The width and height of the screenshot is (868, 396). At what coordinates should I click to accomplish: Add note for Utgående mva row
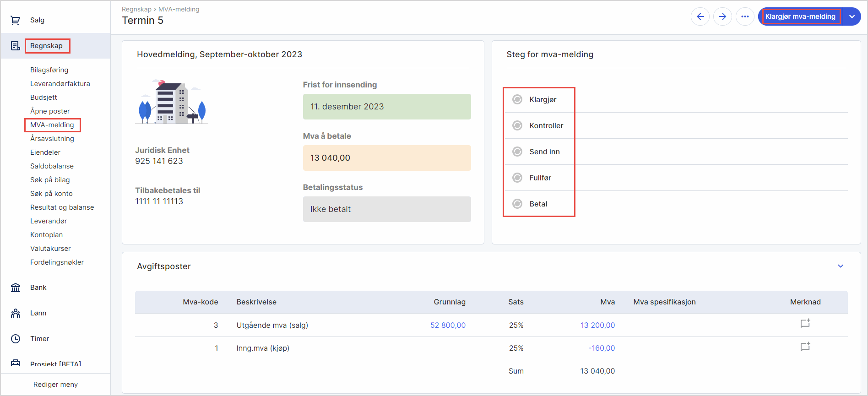click(805, 324)
